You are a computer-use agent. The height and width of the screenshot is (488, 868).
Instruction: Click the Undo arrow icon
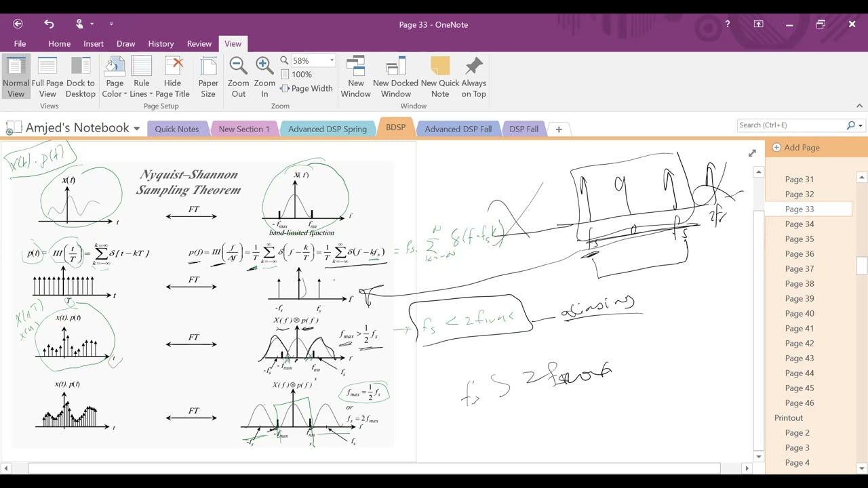pos(49,24)
